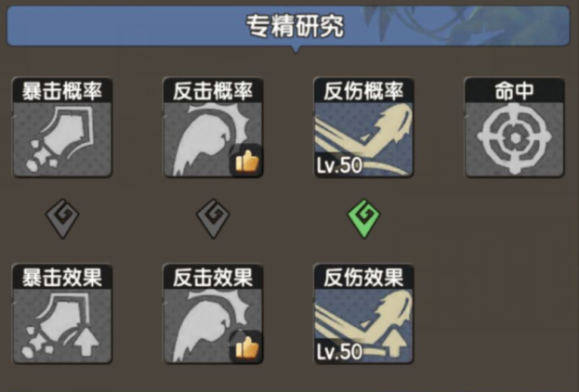Click the 暴击概率 title label
This screenshot has height=392, width=579.
click(x=62, y=91)
